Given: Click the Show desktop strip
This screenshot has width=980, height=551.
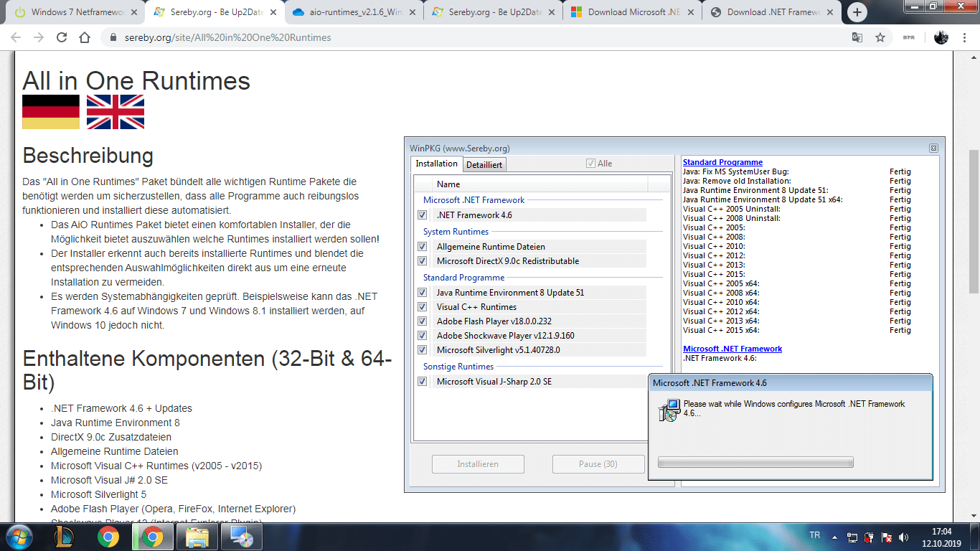Looking at the screenshot, I should (975, 537).
